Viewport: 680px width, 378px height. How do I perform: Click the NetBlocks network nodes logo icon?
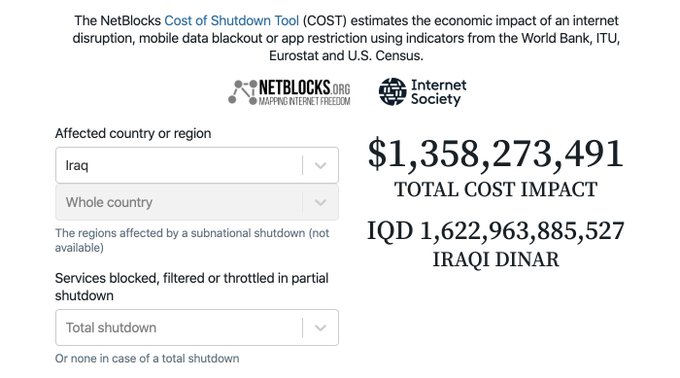(242, 92)
